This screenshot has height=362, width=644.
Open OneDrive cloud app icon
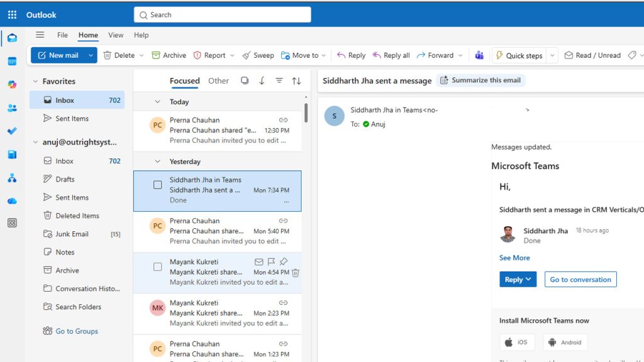13,201
